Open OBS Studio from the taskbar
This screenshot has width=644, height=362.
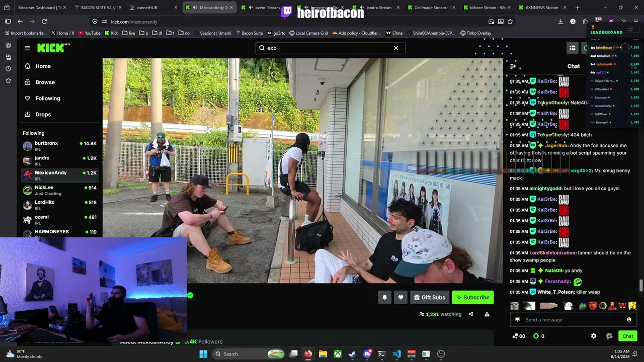click(441, 354)
